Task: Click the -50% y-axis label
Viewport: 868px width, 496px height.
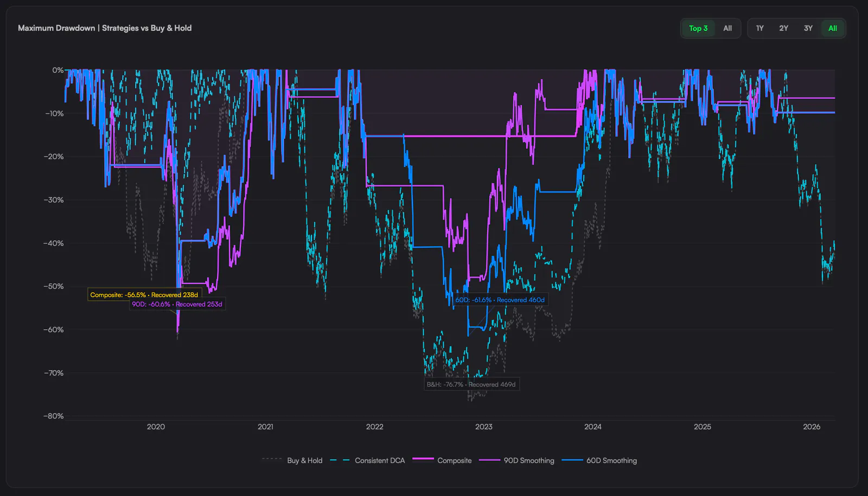Action: (54, 286)
